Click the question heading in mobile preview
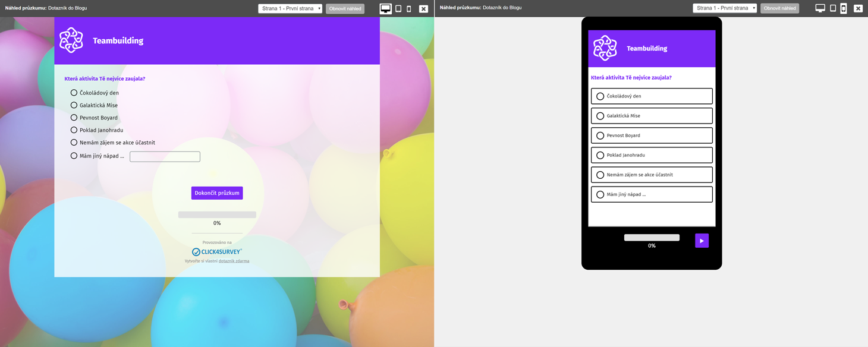The width and height of the screenshot is (868, 347). pyautogui.click(x=631, y=78)
